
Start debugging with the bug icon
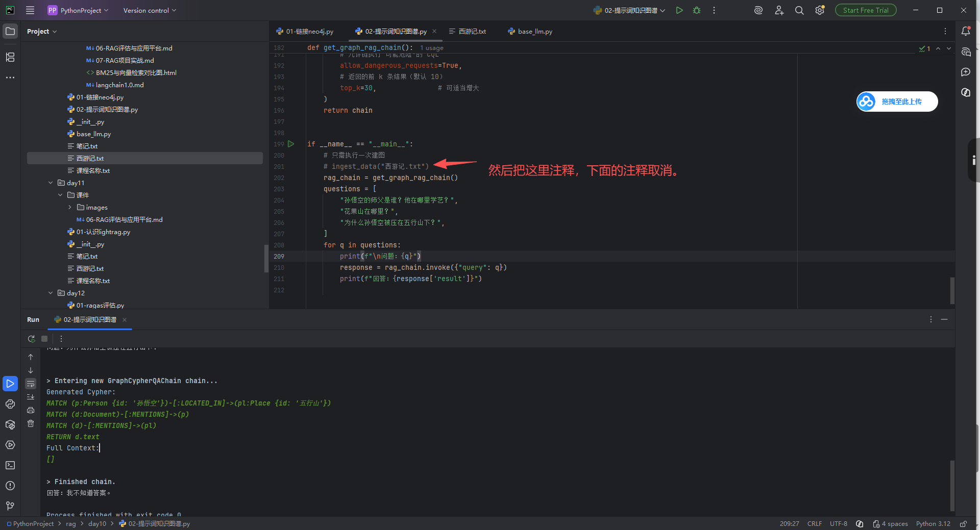coord(697,10)
